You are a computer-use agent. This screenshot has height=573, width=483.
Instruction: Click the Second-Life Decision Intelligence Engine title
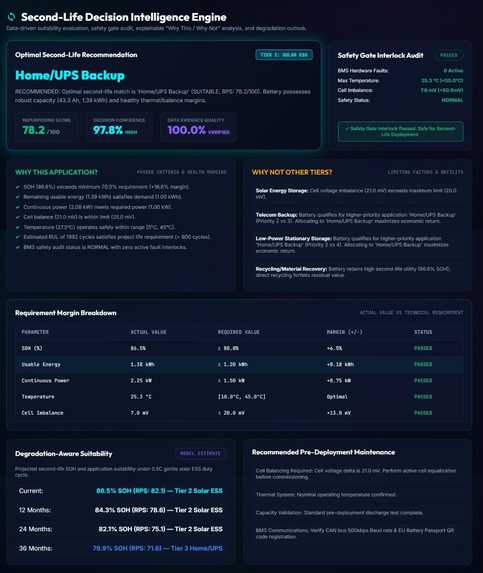coord(124,17)
